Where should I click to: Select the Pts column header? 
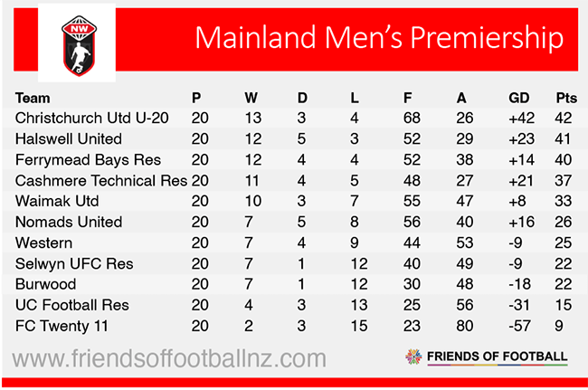566,98
